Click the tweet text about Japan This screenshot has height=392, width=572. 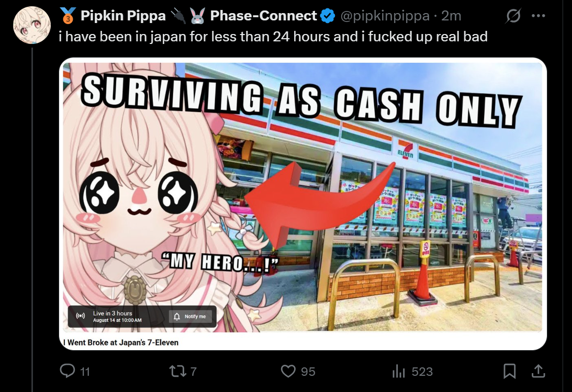(x=273, y=37)
